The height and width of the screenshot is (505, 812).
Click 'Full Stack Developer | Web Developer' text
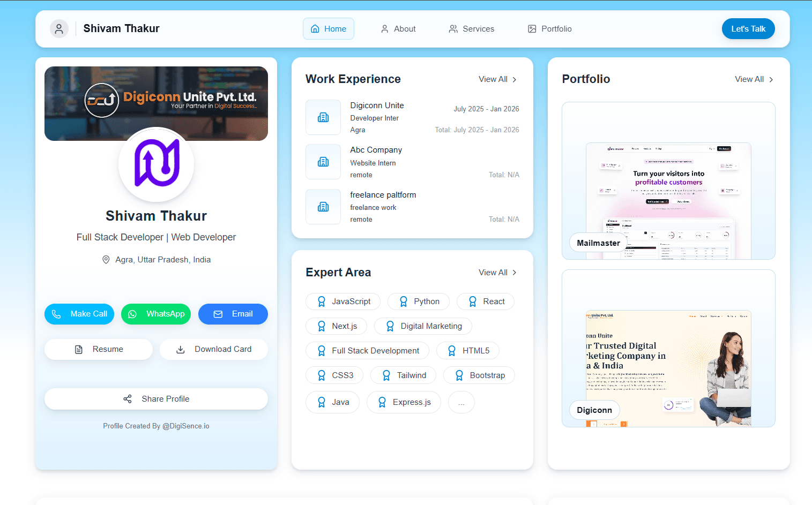pyautogui.click(x=156, y=237)
